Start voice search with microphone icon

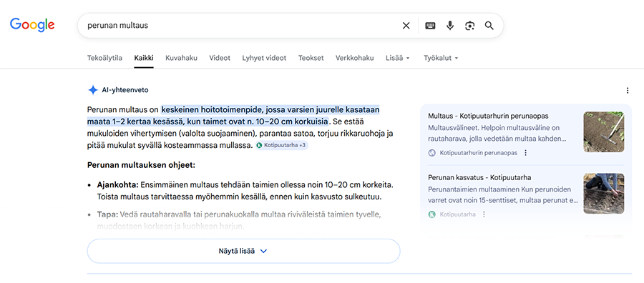[x=450, y=26]
